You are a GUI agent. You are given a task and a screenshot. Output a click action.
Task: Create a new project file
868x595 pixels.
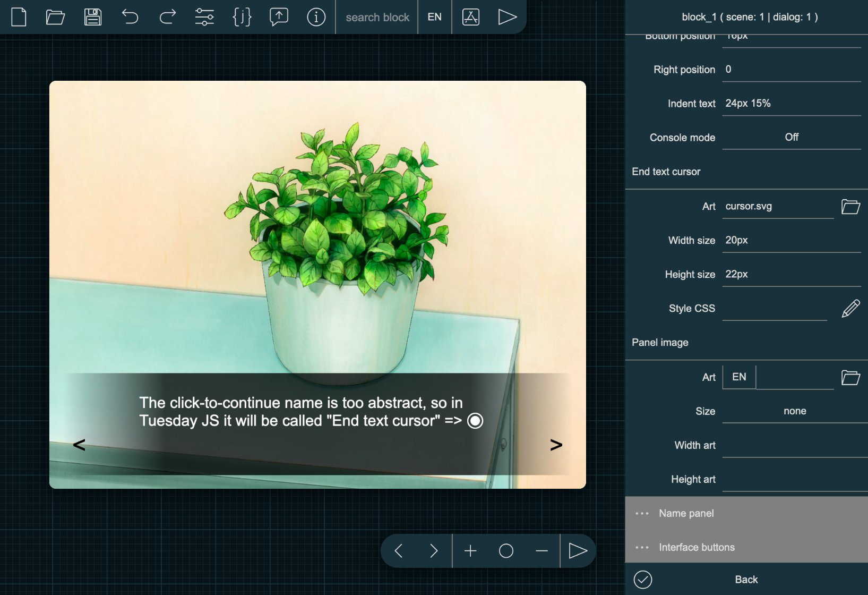(x=20, y=17)
